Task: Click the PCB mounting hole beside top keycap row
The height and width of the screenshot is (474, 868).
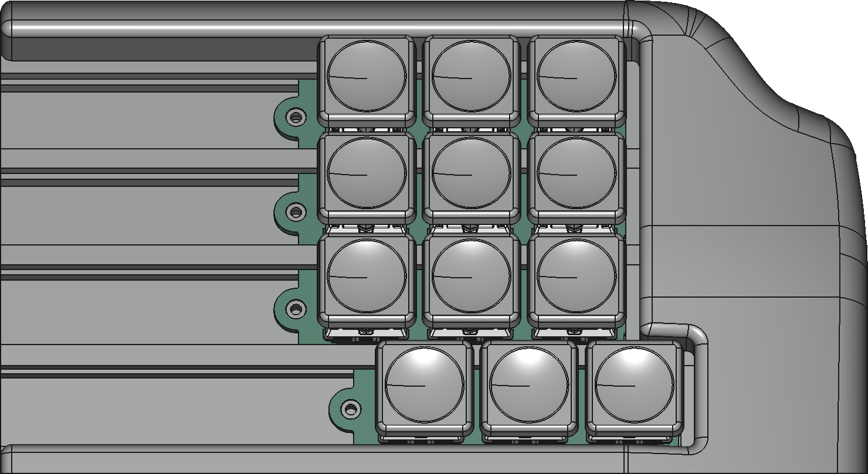Action: point(297,117)
